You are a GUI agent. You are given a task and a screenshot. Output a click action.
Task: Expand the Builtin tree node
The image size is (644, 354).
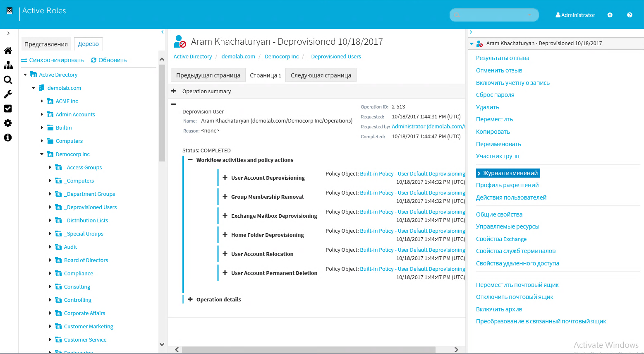[42, 128]
